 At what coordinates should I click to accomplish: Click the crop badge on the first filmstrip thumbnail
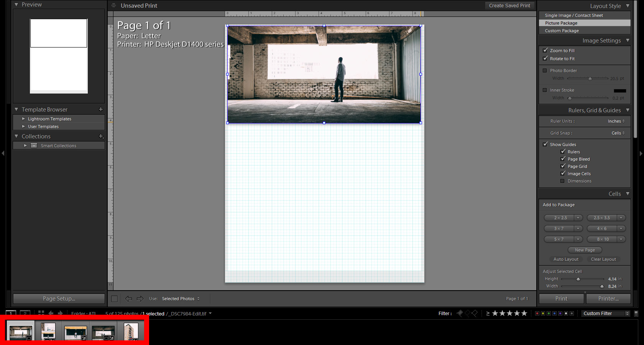click(x=29, y=338)
